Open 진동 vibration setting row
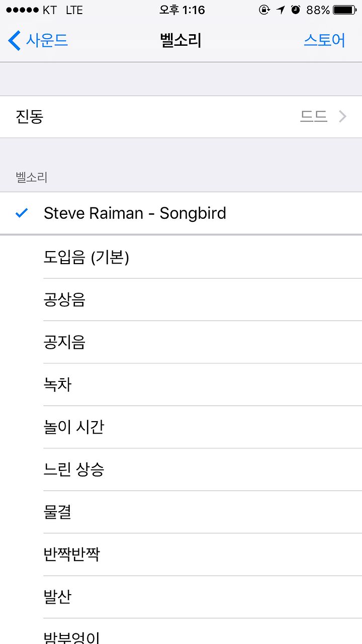The width and height of the screenshot is (362, 644). (181, 117)
